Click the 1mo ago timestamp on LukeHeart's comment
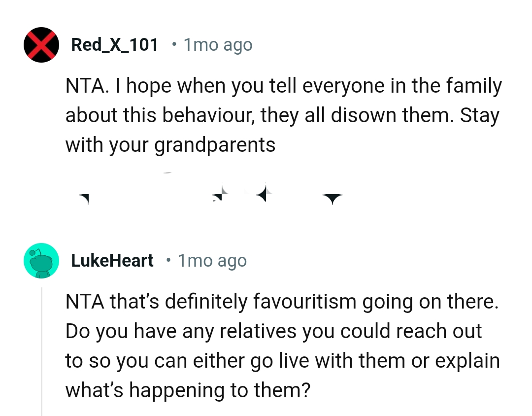Screen dimensions: 532x416 [x=212, y=260]
